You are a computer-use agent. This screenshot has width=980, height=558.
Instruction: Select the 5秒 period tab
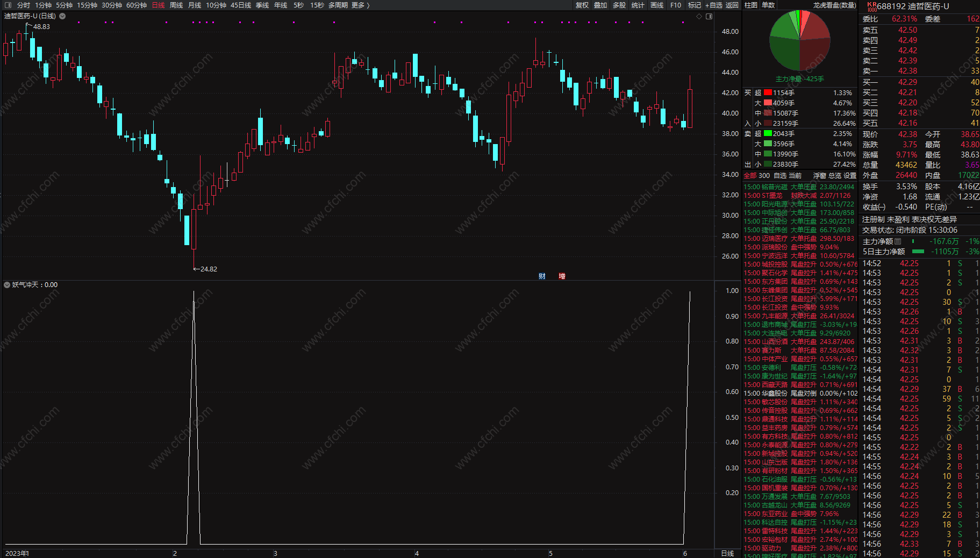(298, 5)
